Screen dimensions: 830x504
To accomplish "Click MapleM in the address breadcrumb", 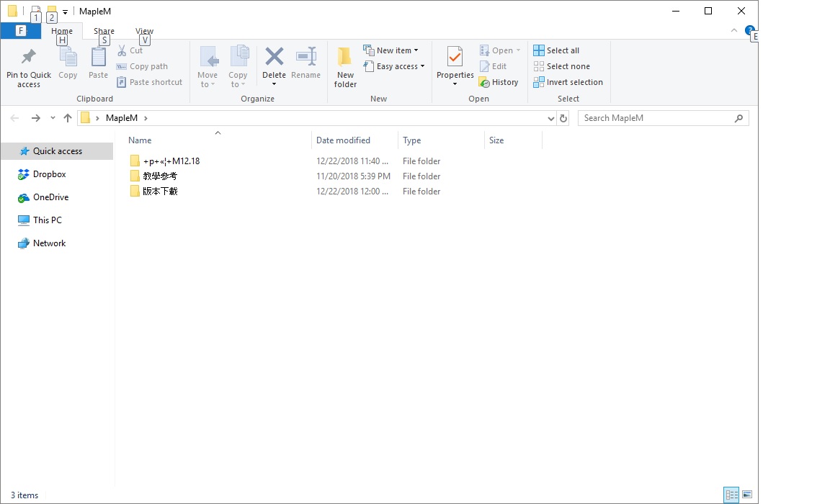I will pos(121,119).
